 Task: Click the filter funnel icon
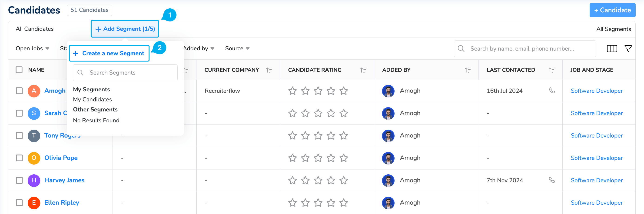pyautogui.click(x=628, y=49)
